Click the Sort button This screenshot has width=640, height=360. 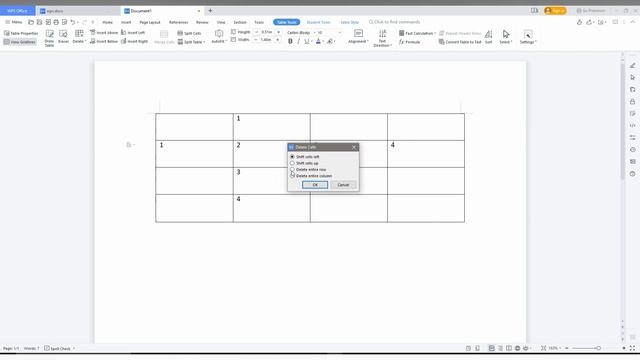click(489, 37)
